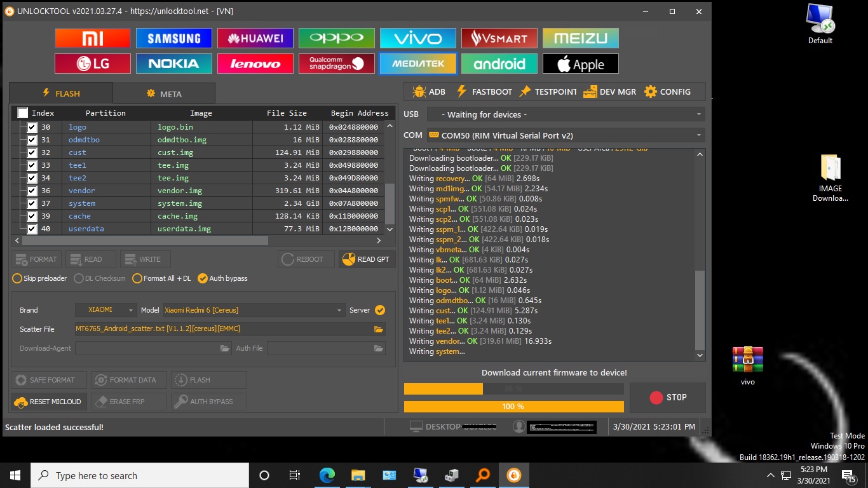Select the Xiaomi MI brand tile
The width and height of the screenshot is (868, 488).
click(93, 38)
